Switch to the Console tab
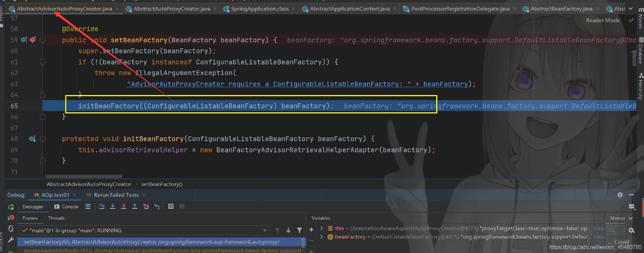Viewport: 644px width, 253px height. [x=66, y=207]
